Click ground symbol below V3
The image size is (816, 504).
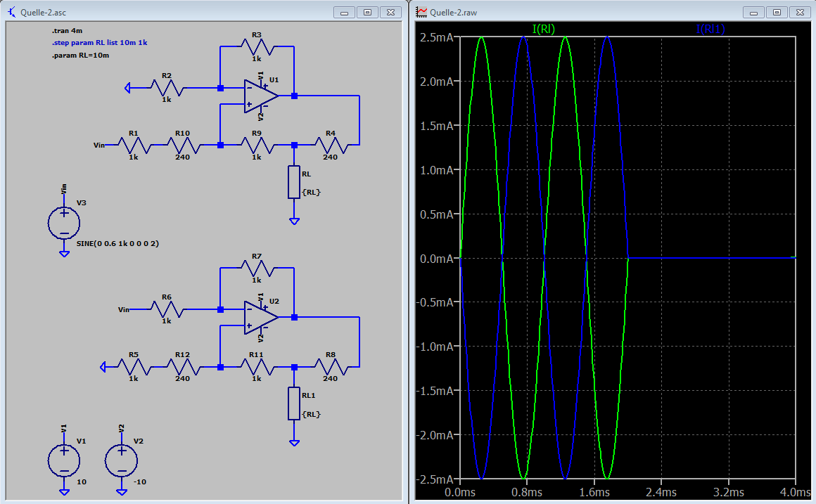[x=64, y=254]
